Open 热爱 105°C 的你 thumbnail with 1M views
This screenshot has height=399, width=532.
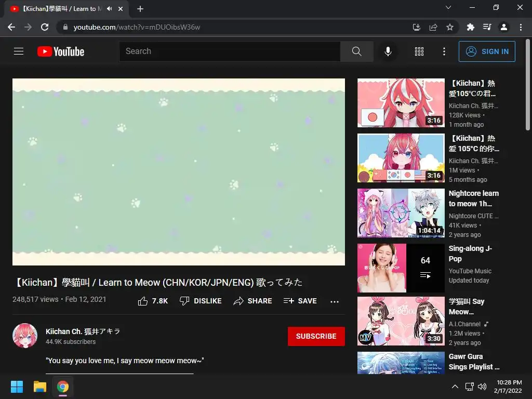coord(401,158)
